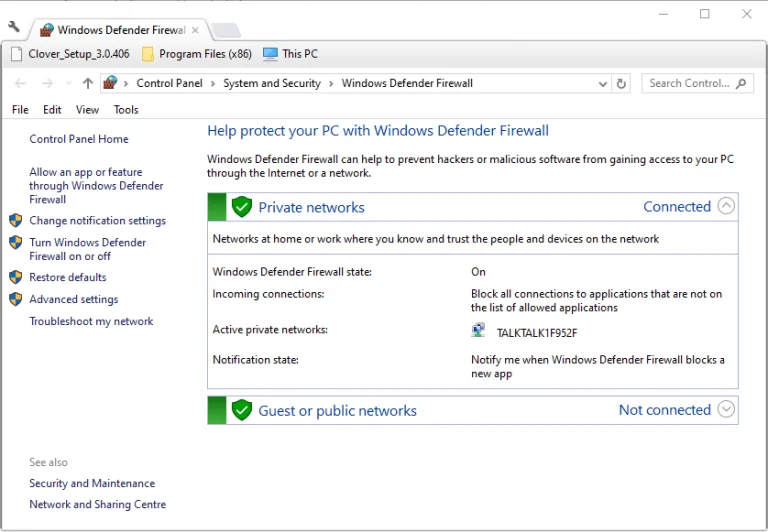Open the Tools menu
This screenshot has height=532, width=768.
point(126,110)
